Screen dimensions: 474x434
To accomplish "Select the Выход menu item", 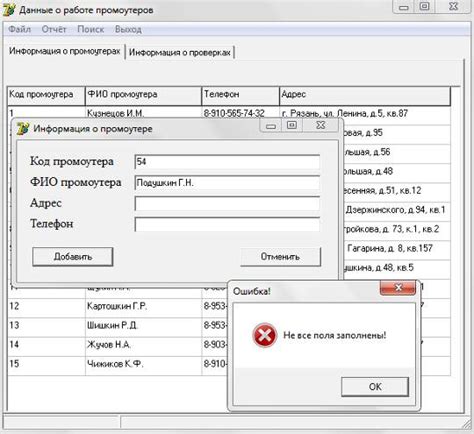I will [x=128, y=29].
